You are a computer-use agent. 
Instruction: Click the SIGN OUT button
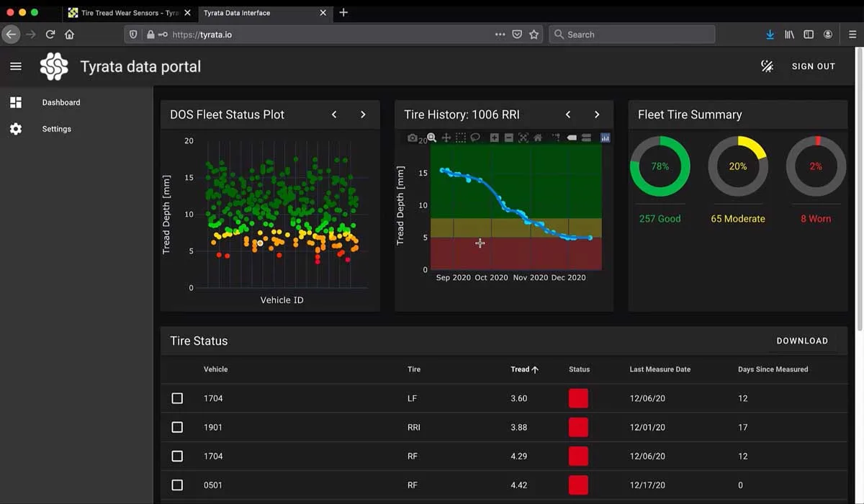(x=814, y=66)
